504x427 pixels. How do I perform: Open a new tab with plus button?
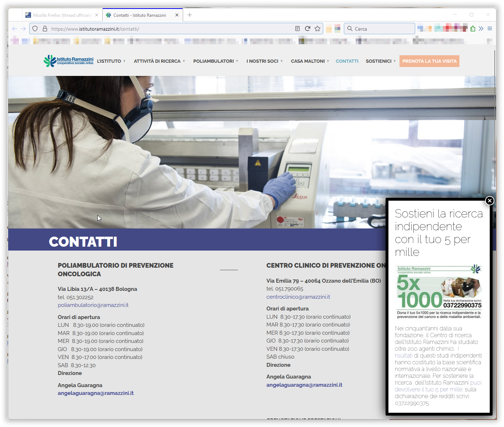pos(190,15)
